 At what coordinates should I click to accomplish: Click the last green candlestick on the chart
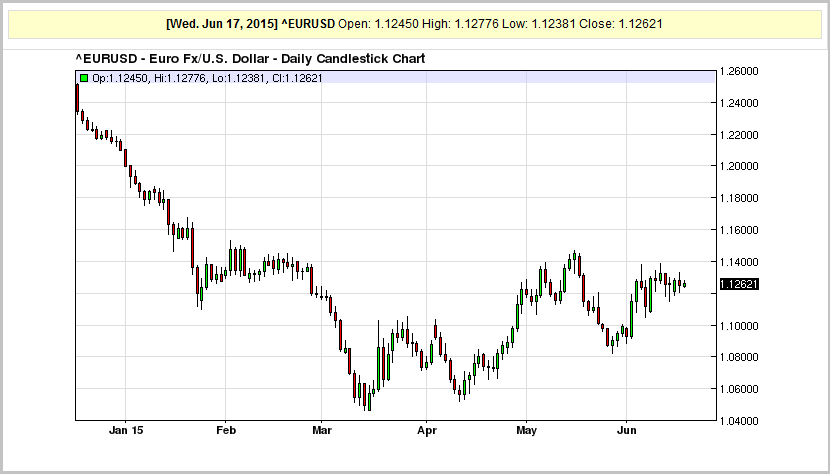(684, 285)
